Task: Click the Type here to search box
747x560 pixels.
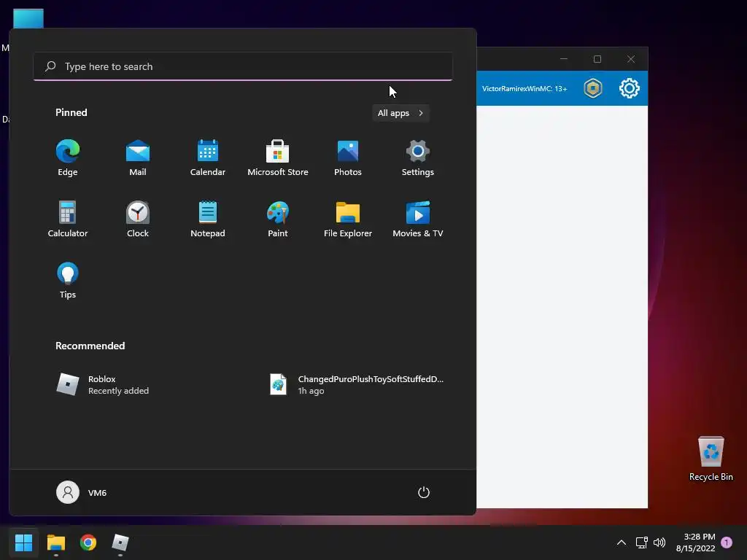Action: (243, 66)
